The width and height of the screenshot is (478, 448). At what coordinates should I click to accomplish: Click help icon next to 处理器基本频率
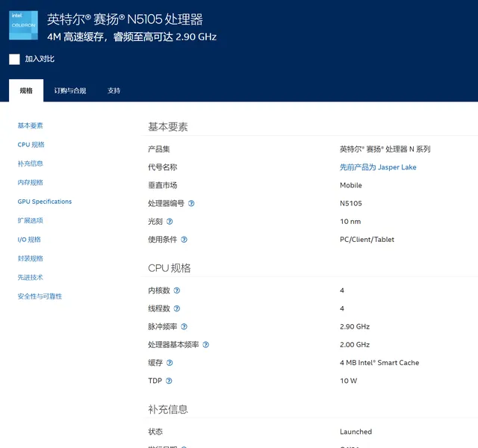[206, 345]
